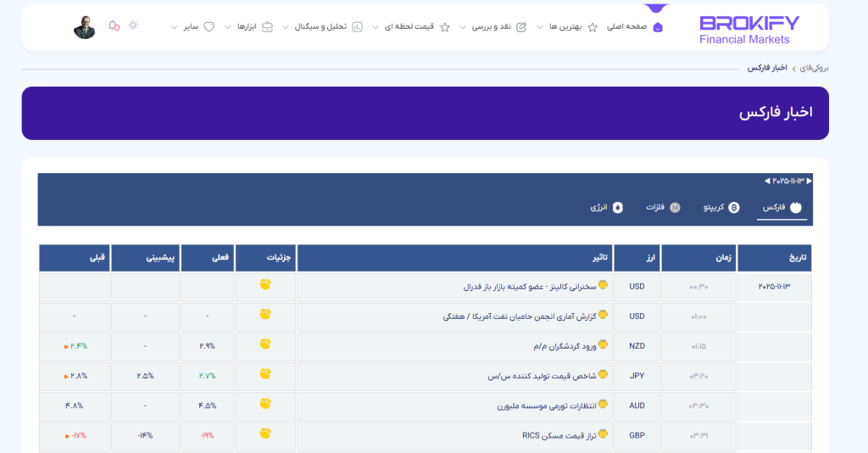Go to the next date with right arrow
Viewport: 868px width, 453px height.
click(x=810, y=181)
